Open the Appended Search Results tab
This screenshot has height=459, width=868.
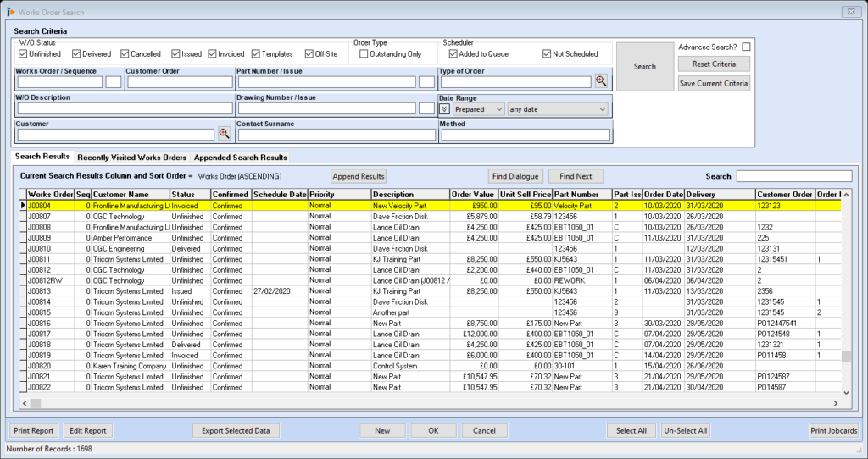[x=241, y=158]
